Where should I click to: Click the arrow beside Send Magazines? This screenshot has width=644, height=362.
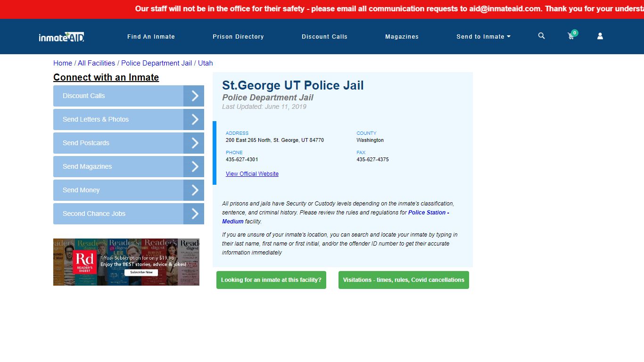coord(194,167)
